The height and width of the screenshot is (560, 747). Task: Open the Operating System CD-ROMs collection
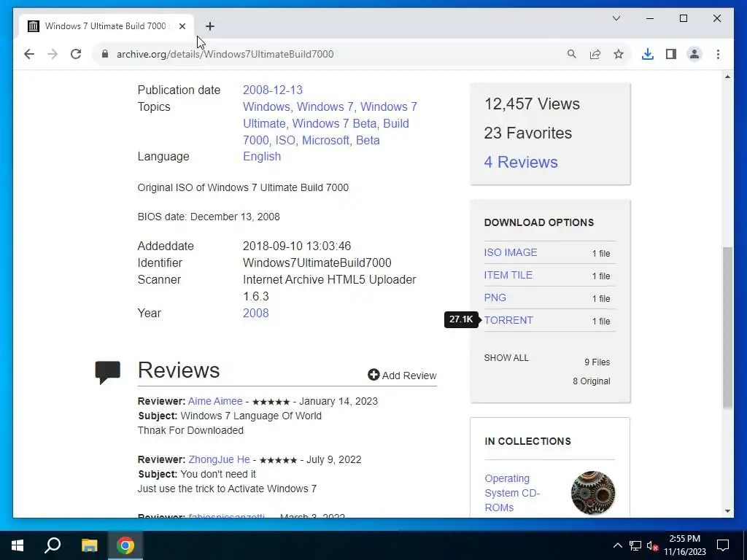(512, 493)
